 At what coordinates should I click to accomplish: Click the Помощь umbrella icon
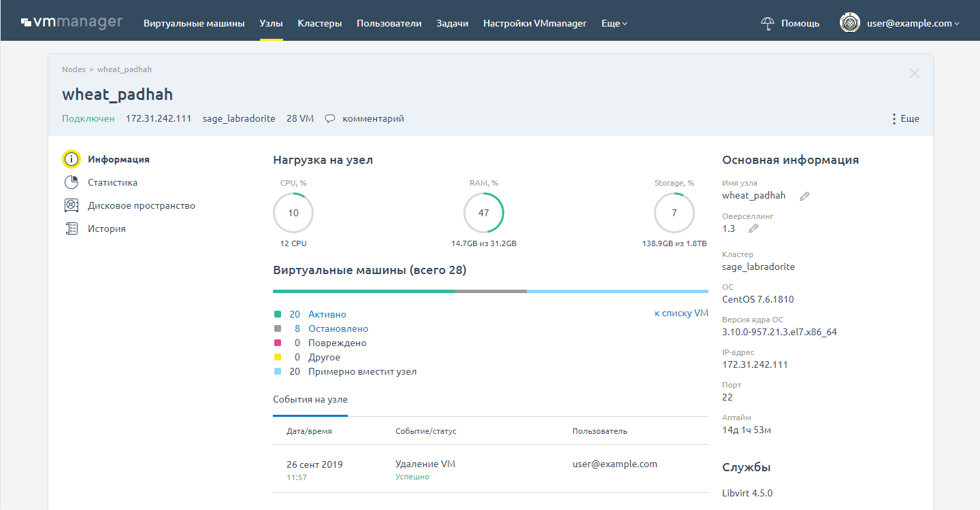point(767,22)
